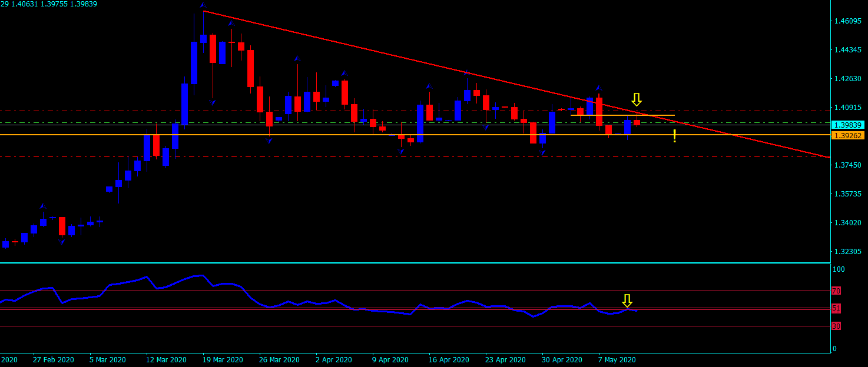The image size is (868, 367).
Task: Click the RSI level label 70
Action: [x=836, y=291]
